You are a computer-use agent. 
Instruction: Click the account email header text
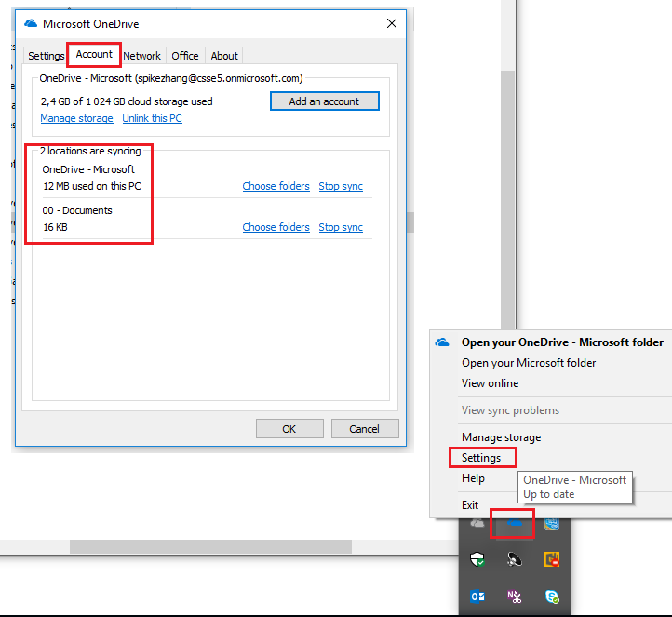171,78
